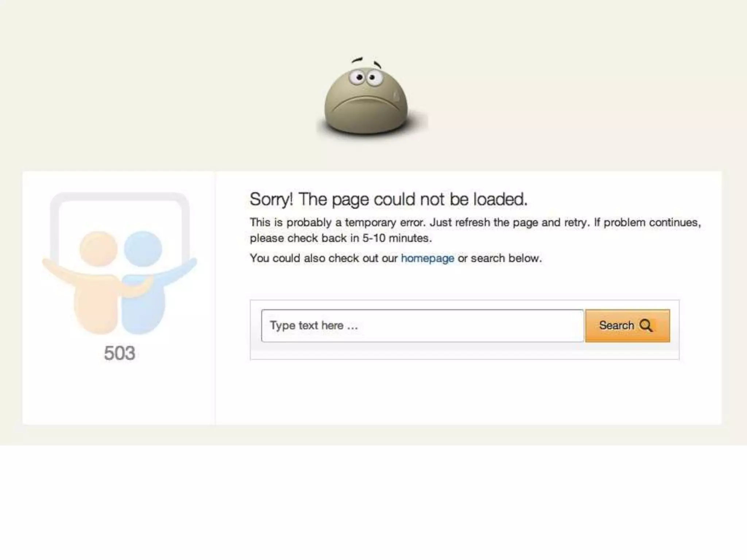
Task: Click the 503 error code label
Action: pyautogui.click(x=120, y=353)
